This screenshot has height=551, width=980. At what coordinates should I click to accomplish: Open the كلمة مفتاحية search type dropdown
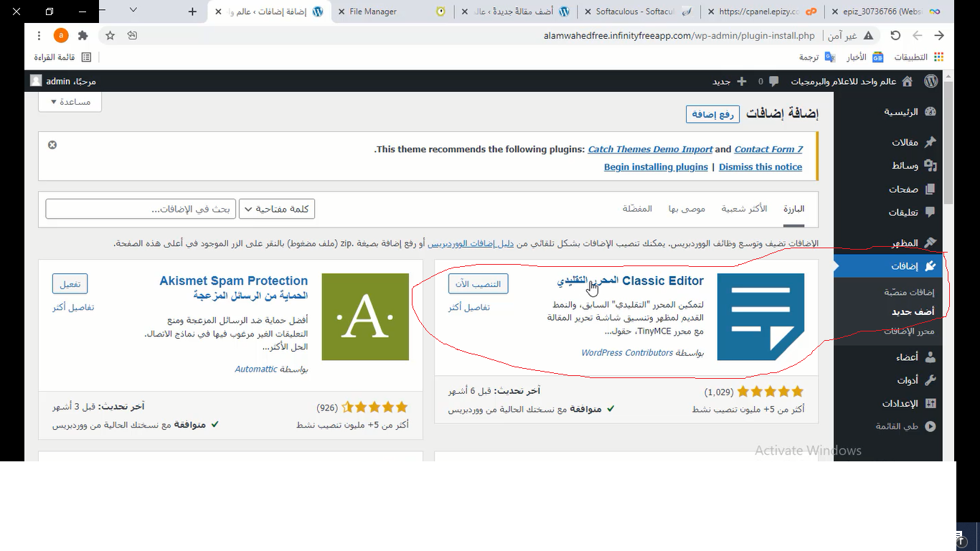click(x=277, y=209)
